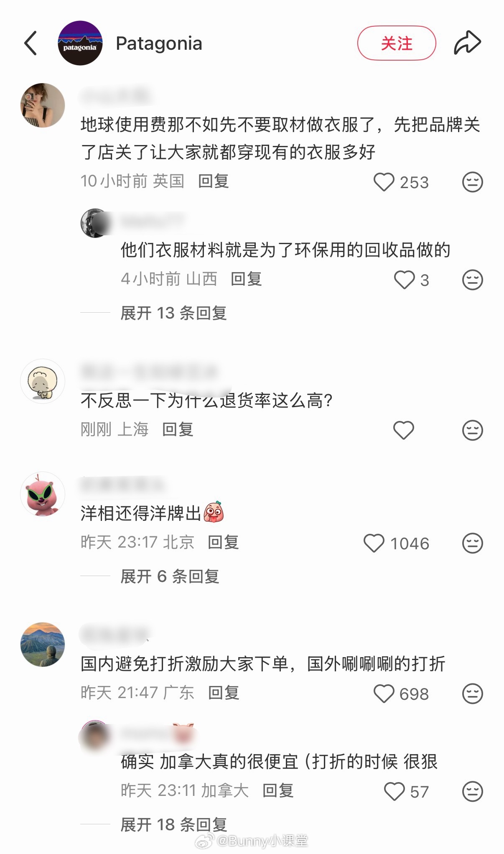Image resolution: width=504 pixels, height=854 pixels.
Task: Open the share arrow icon
Action: [x=467, y=43]
